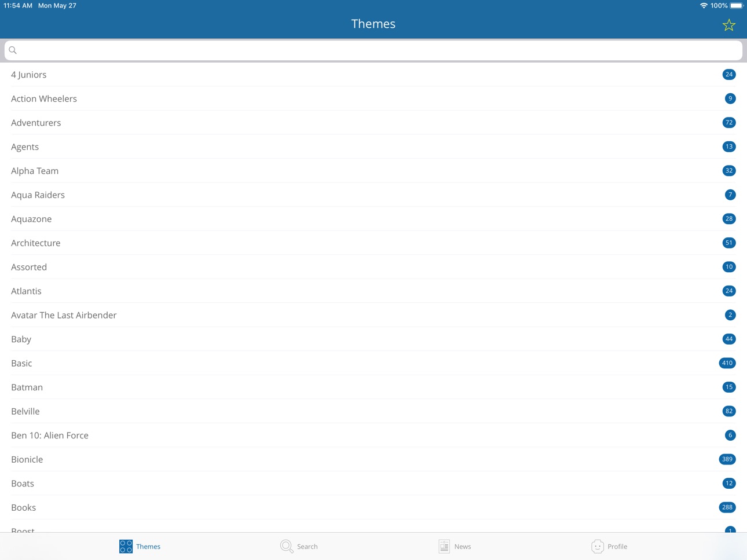Select Aqua Raiders theme

click(373, 195)
